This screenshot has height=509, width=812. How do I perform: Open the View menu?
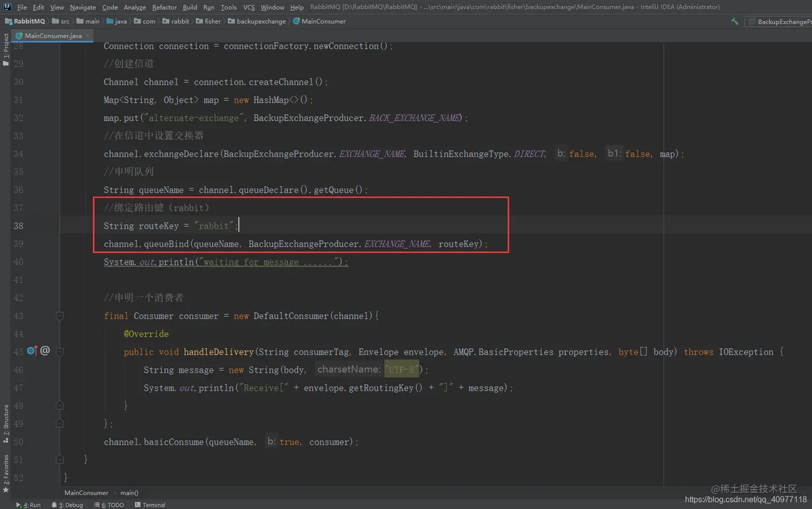click(x=57, y=7)
